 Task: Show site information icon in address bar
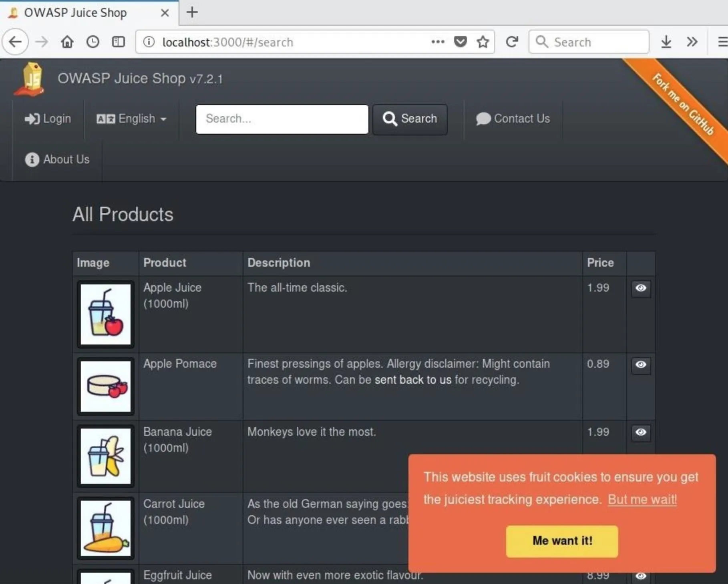pos(149,42)
